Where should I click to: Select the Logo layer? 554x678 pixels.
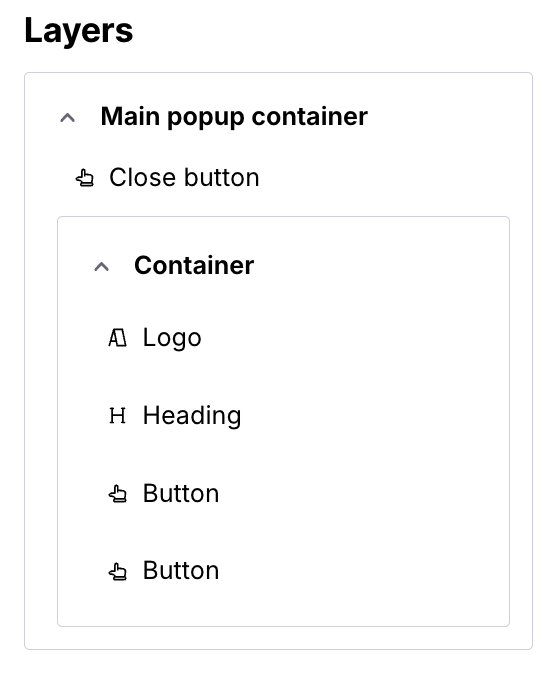tap(172, 338)
